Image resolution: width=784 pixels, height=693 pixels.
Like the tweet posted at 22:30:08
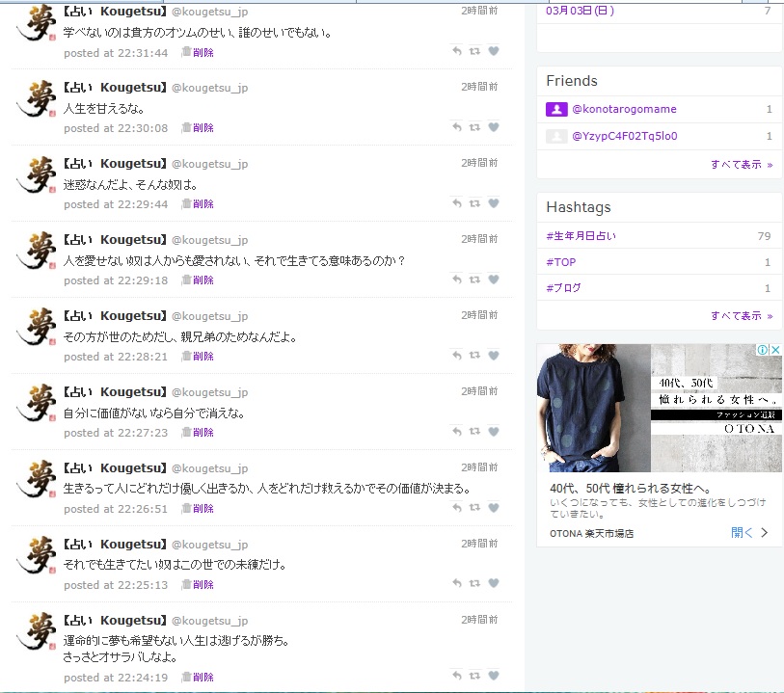pyautogui.click(x=494, y=127)
